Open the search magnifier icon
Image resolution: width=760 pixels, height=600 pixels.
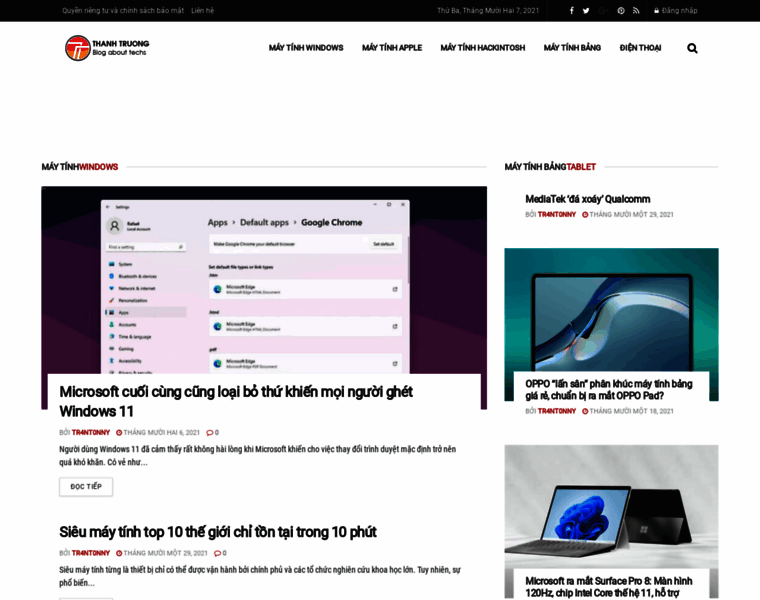pyautogui.click(x=692, y=48)
